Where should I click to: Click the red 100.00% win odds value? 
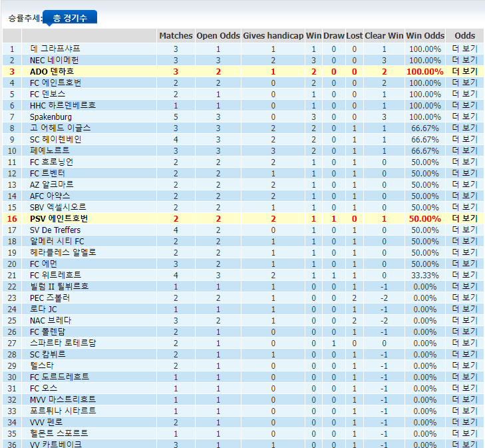(425, 72)
